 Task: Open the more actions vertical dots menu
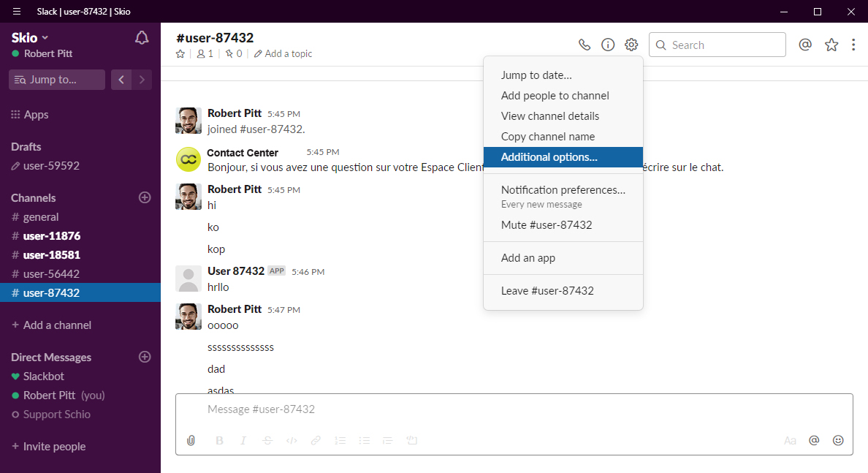coord(853,45)
